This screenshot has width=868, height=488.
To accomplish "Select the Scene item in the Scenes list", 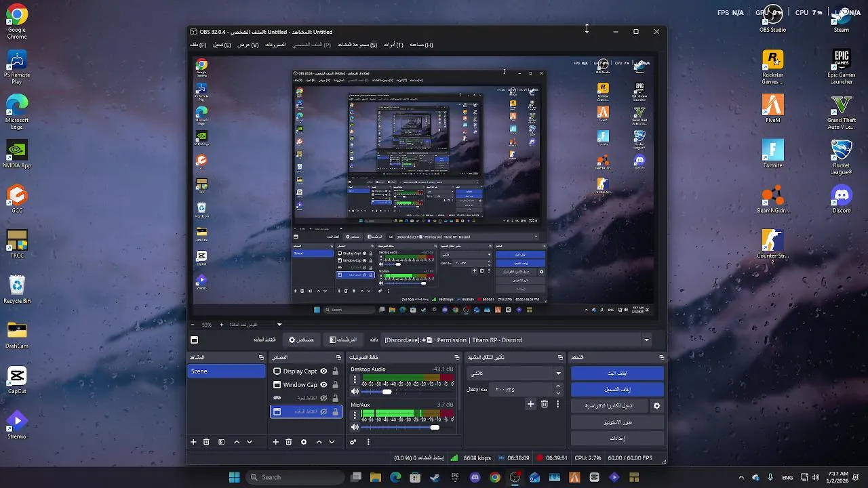I will point(226,371).
